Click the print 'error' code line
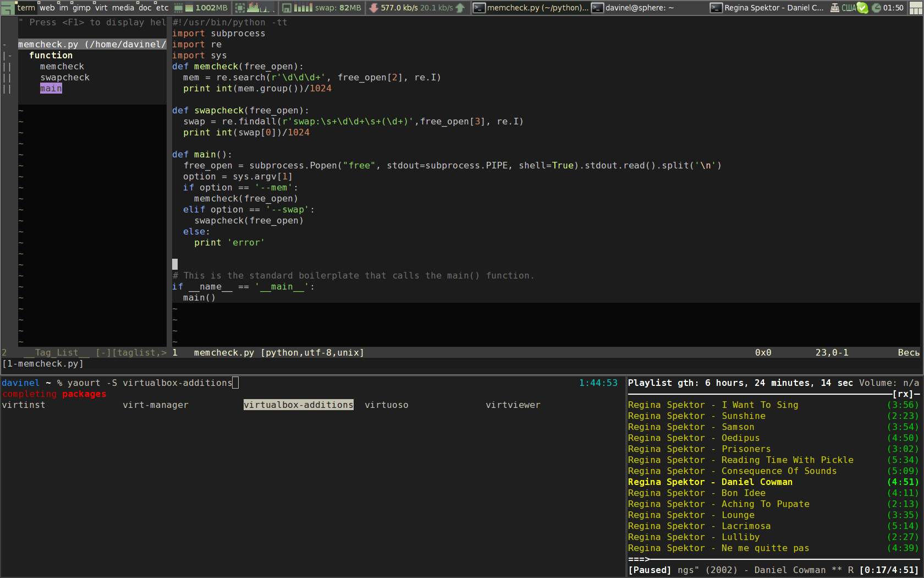The image size is (924, 578). point(229,243)
